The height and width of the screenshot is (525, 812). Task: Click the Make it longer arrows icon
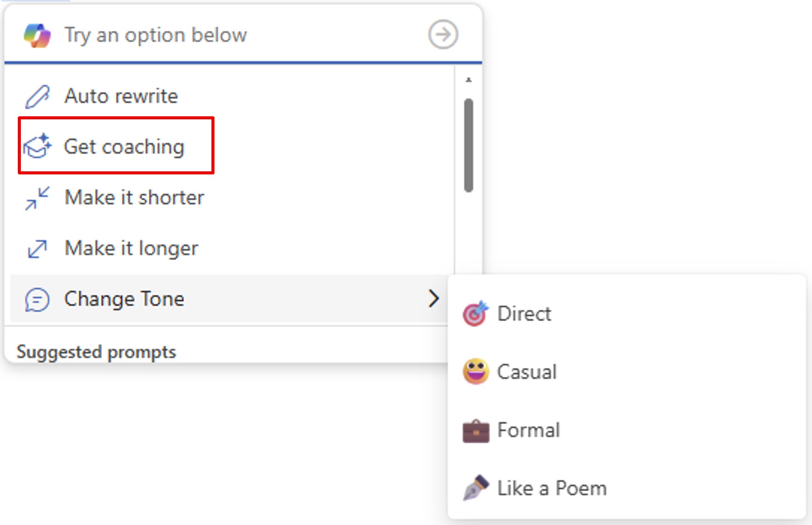[x=37, y=249]
